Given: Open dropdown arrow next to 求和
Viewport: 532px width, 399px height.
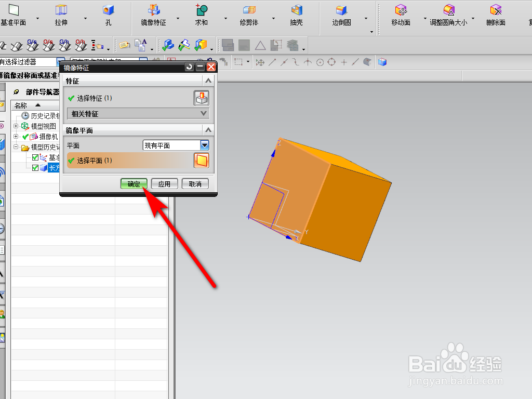Looking at the screenshot, I should (x=225, y=18).
